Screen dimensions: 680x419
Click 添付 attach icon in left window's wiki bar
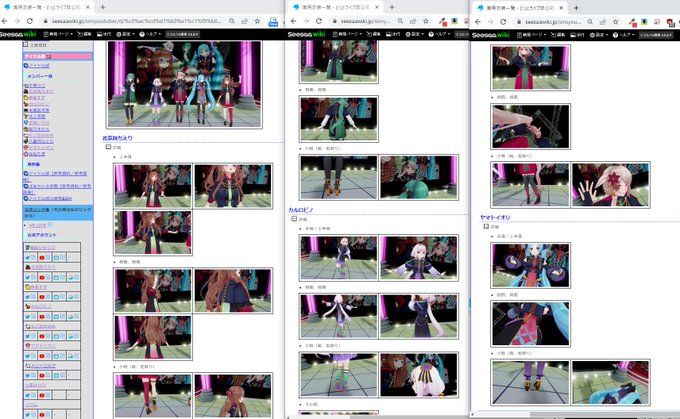pyautogui.click(x=103, y=34)
